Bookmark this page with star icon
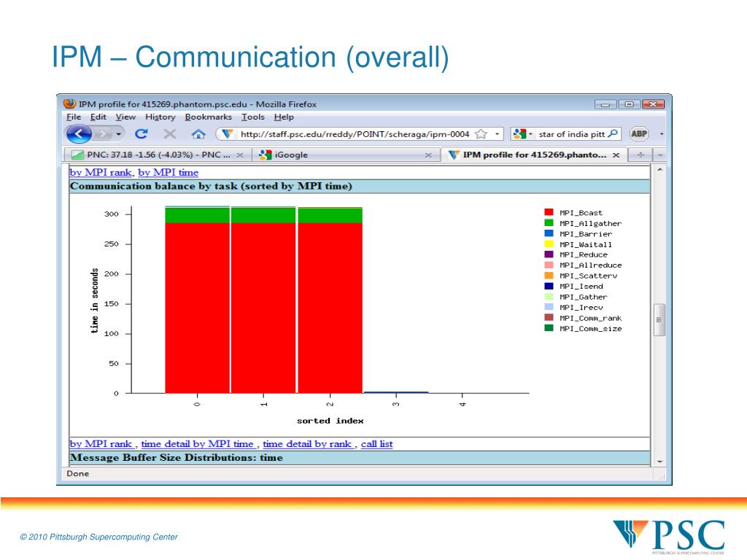 click(481, 134)
